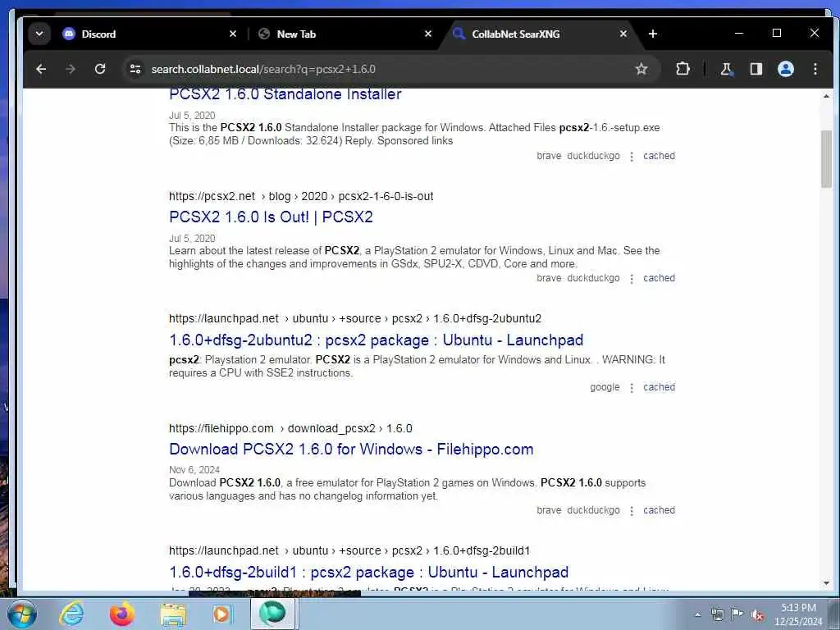The image size is (840, 630).
Task: Reload the current page
Action: click(99, 69)
